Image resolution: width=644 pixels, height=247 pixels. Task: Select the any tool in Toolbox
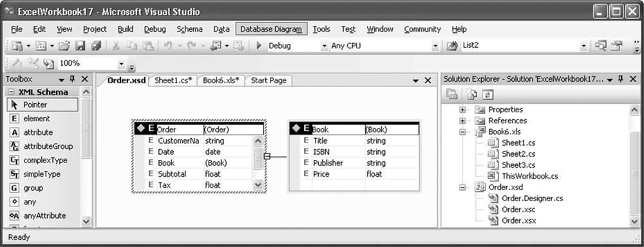[43, 202]
